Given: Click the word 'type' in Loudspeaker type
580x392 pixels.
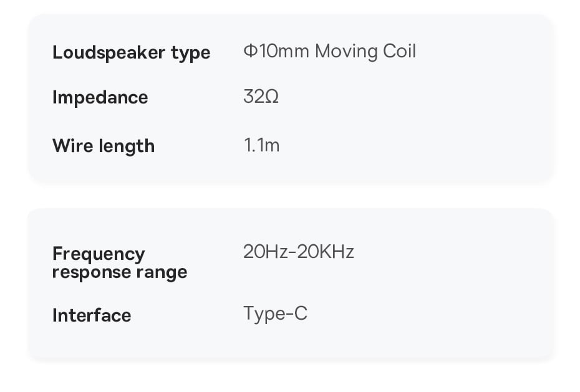Looking at the screenshot, I should point(191,54).
